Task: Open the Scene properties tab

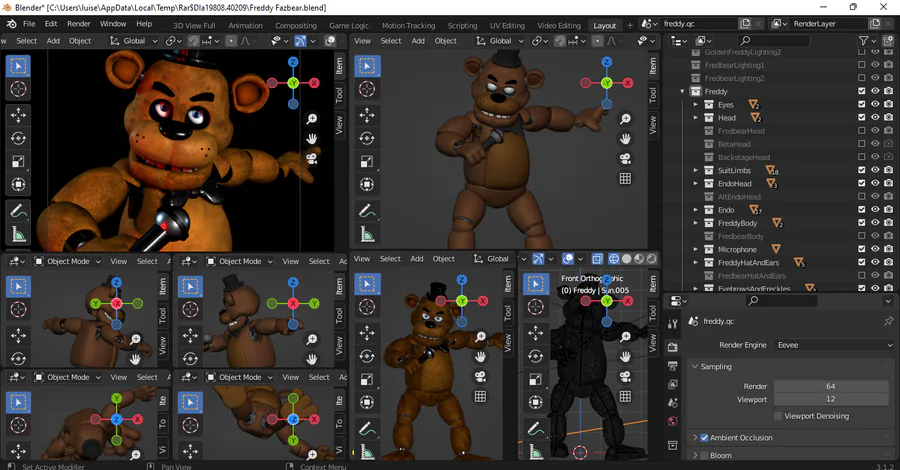Action: point(673,403)
